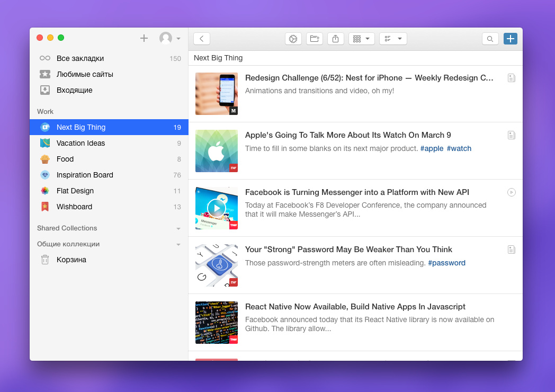
Task: Click the video icon on Facebook Messenger row
Action: pyautogui.click(x=512, y=192)
